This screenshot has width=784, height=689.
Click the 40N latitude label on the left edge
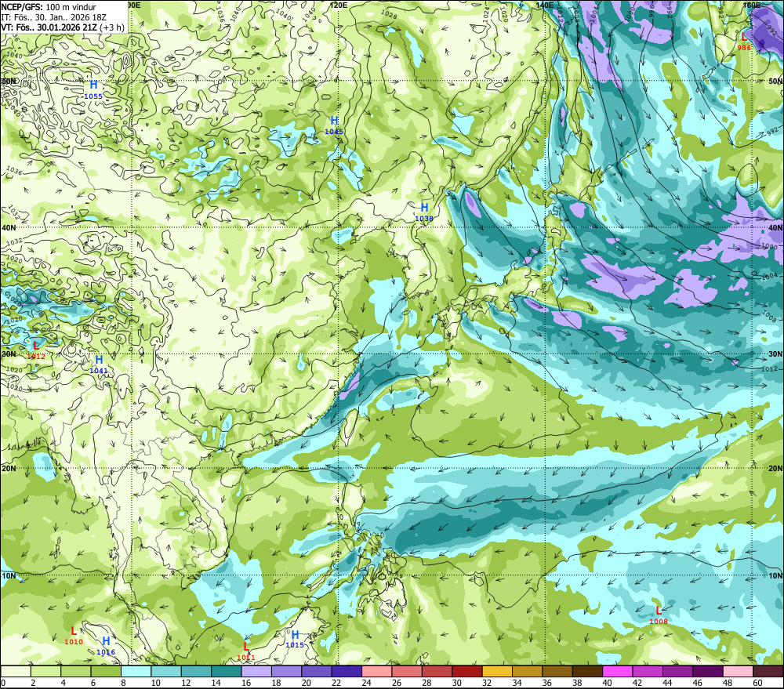[x=9, y=227]
